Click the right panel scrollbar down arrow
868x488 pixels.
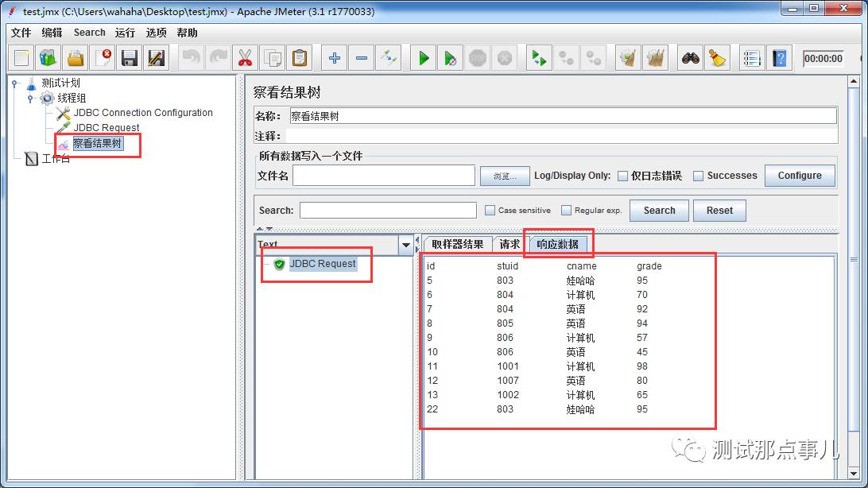coord(853,474)
